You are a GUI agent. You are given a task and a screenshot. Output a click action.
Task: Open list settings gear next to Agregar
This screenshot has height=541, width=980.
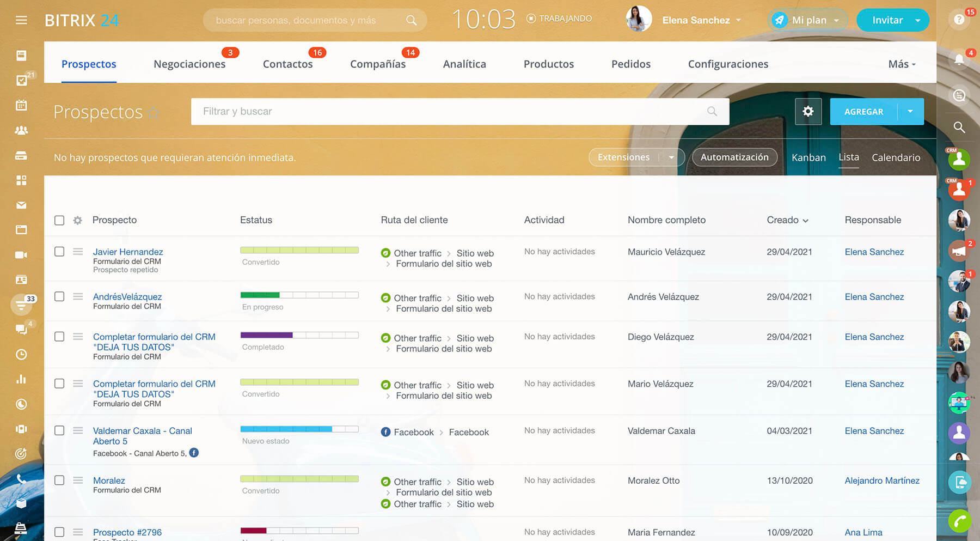coord(808,111)
